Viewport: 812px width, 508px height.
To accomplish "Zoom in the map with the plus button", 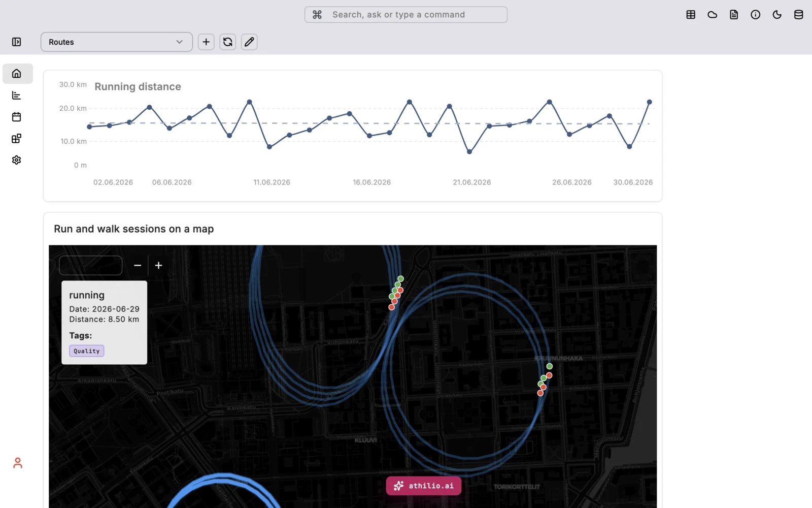I will pos(159,265).
